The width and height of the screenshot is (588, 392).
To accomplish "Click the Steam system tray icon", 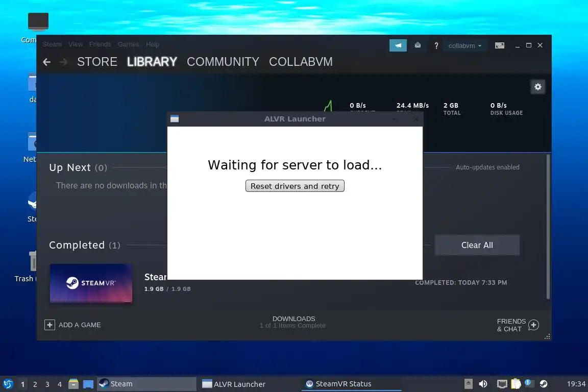I will (x=544, y=384).
